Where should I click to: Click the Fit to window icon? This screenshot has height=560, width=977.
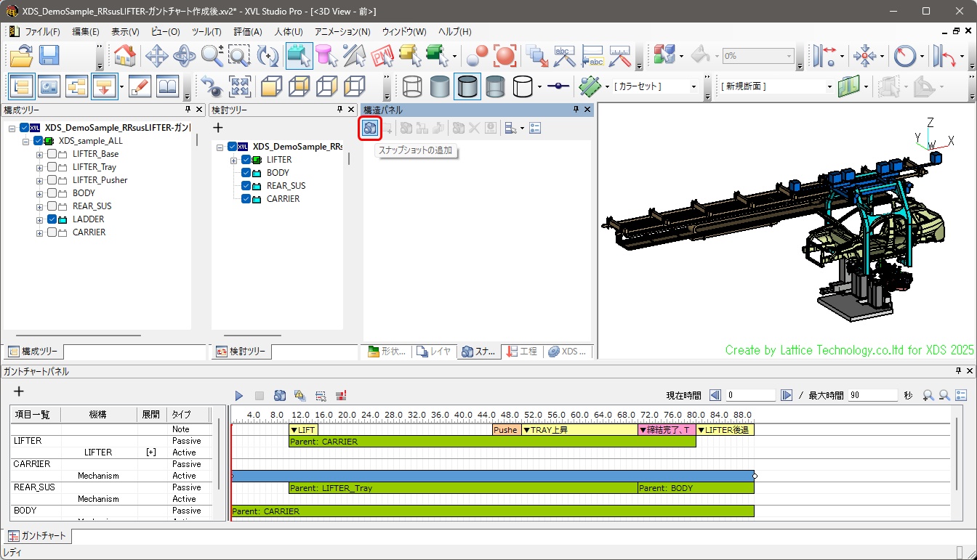(240, 87)
